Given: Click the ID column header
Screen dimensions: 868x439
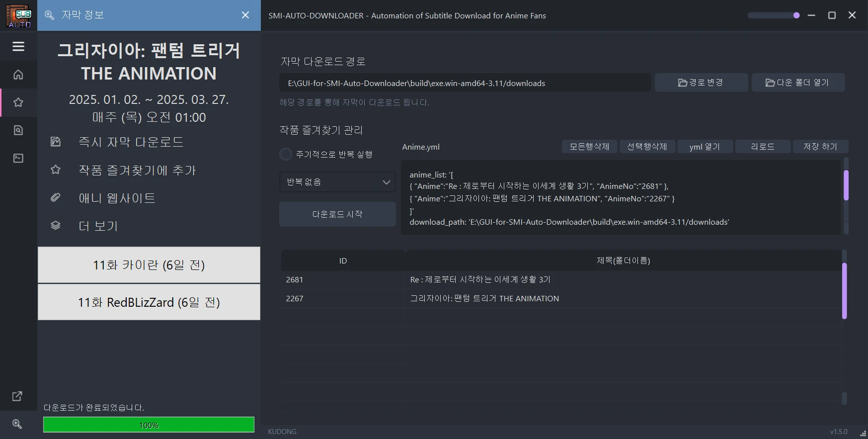Looking at the screenshot, I should (343, 261).
